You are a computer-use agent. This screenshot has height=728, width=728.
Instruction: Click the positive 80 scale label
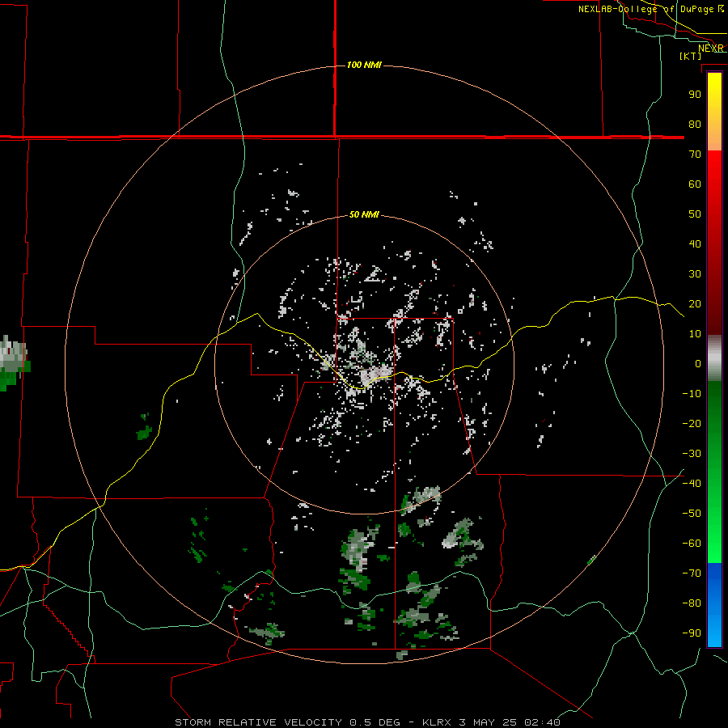point(695,125)
